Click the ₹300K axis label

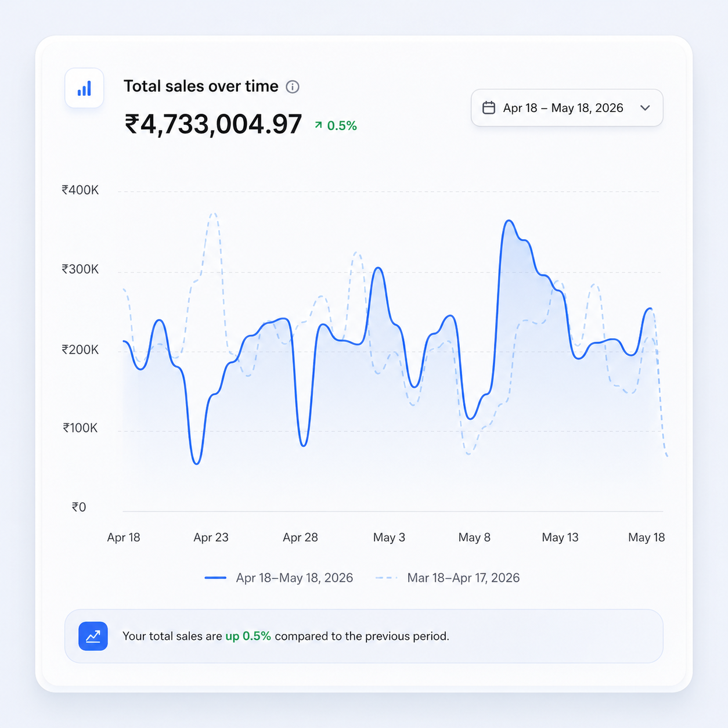80,269
